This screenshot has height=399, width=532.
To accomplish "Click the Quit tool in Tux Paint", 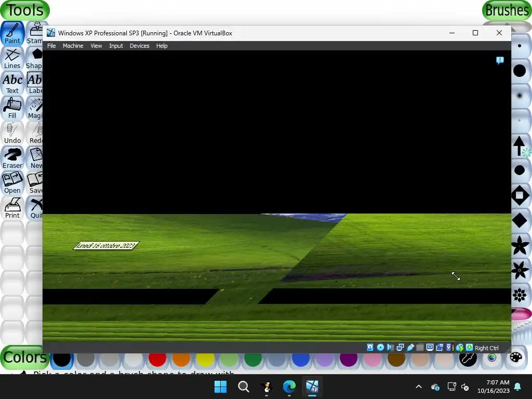I will coord(34,208).
